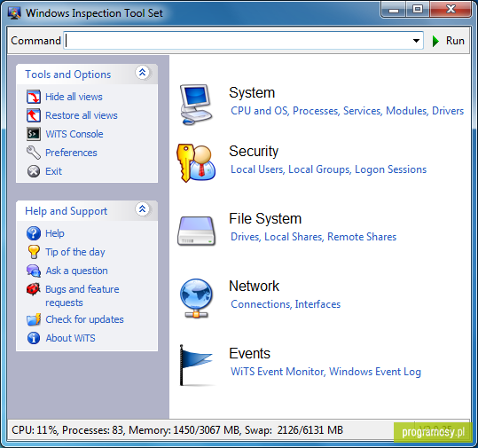The image size is (478, 448).
Task: Click the Network globe icon
Action: pyautogui.click(x=196, y=298)
